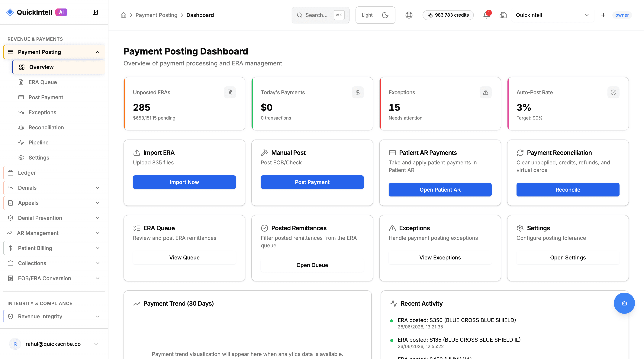Click the user avatar letter R
This screenshot has width=644, height=359.
15,344
